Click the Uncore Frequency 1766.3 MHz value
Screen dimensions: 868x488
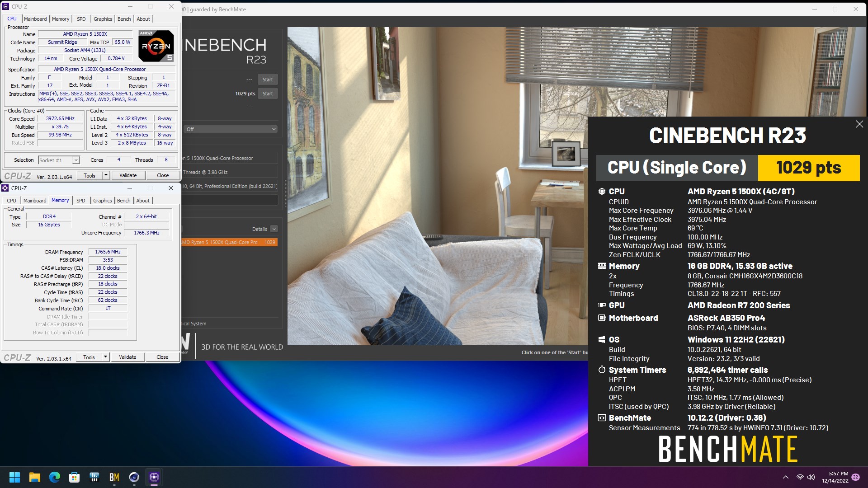(146, 233)
